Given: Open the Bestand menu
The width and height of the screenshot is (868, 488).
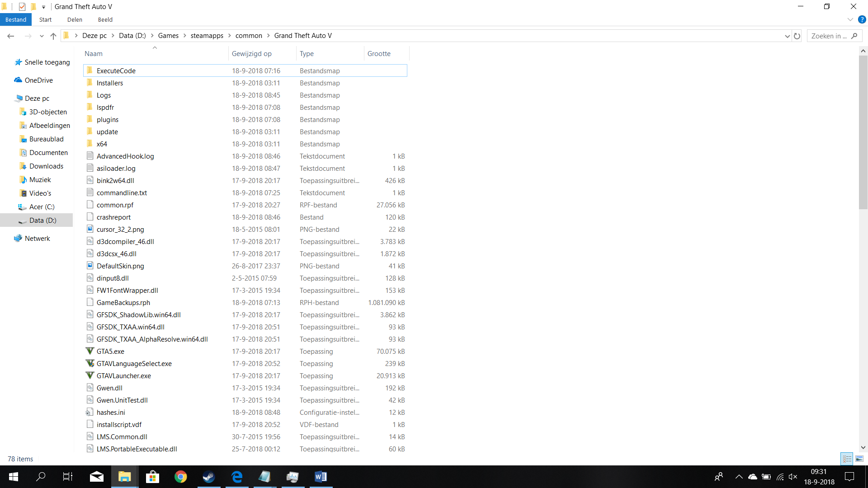Looking at the screenshot, I should pyautogui.click(x=16, y=19).
